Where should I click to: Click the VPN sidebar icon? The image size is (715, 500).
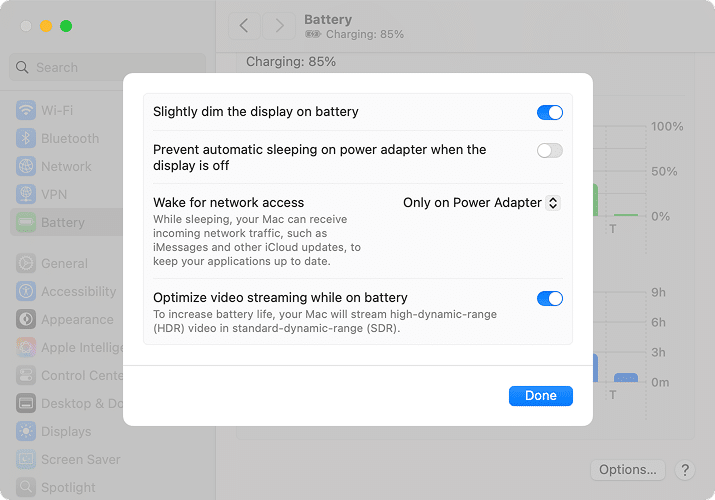click(26, 194)
